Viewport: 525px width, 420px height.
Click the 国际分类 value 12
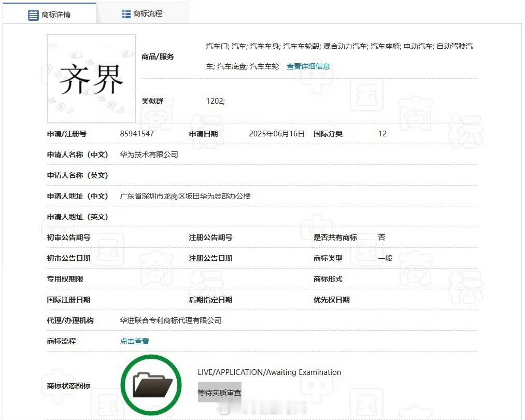pyautogui.click(x=381, y=133)
